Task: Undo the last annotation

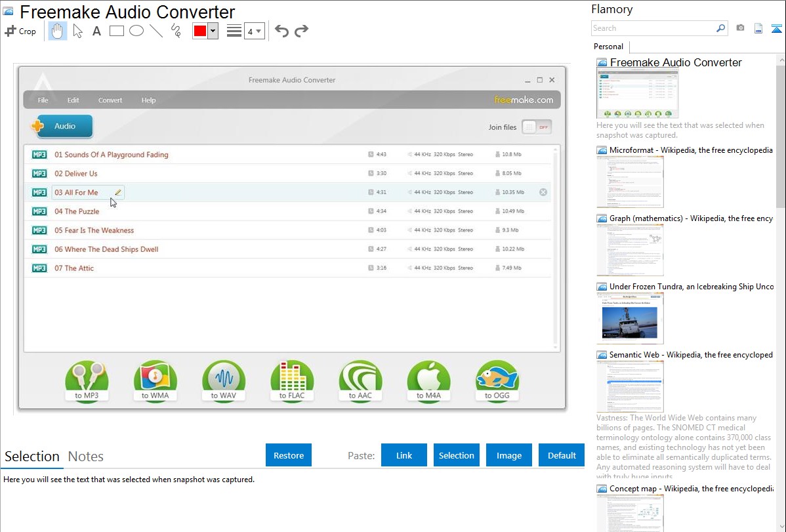Action: click(x=281, y=31)
